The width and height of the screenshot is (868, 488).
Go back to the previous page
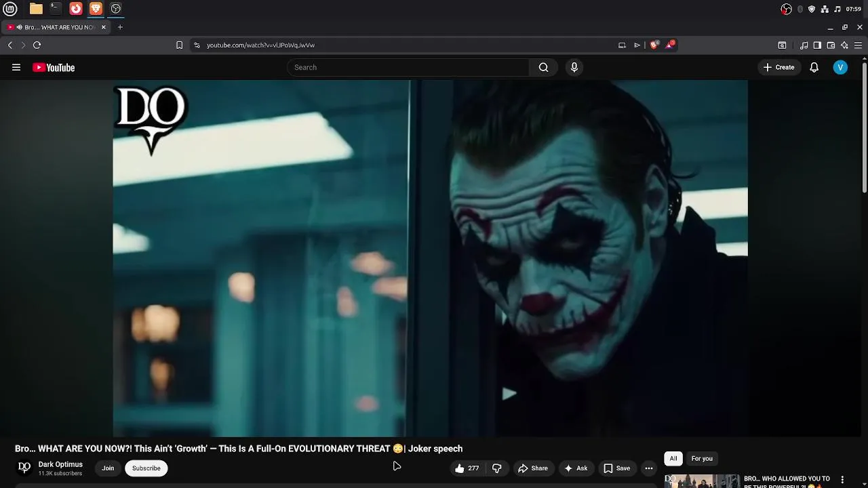[10, 45]
